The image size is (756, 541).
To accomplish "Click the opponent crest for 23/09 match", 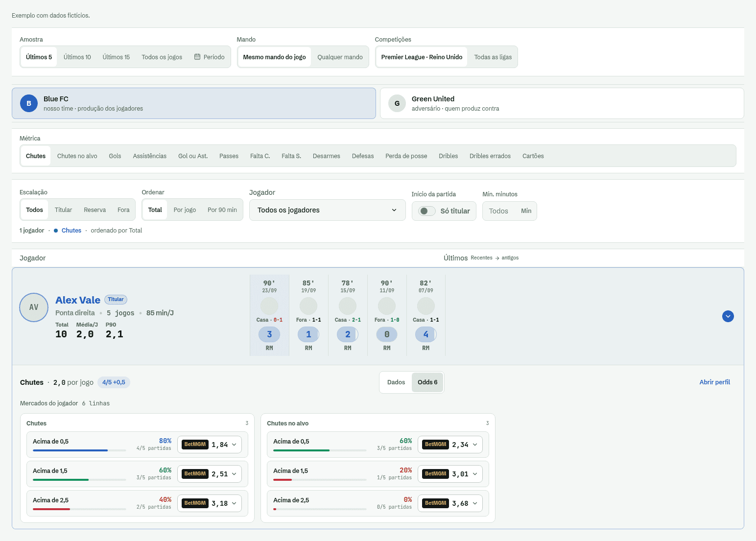I will (269, 306).
